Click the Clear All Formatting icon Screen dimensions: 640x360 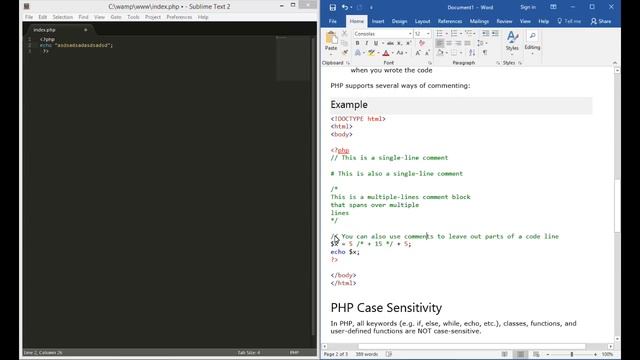422,43
